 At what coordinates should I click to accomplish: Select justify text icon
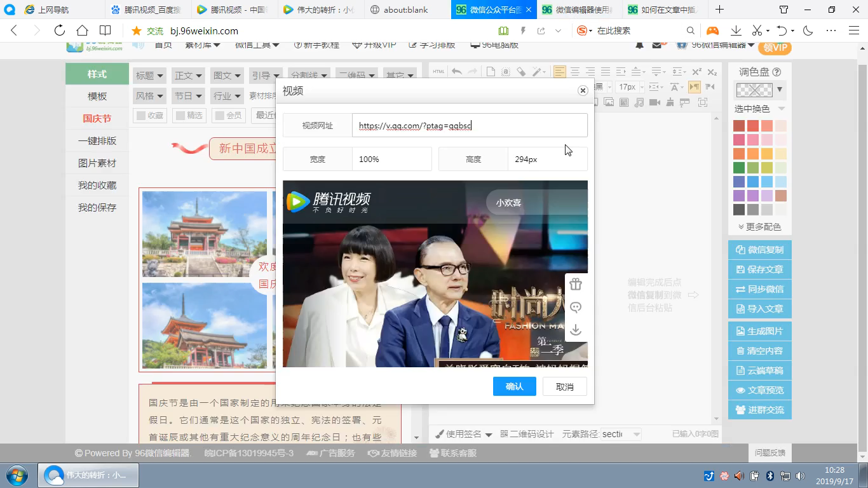(x=606, y=72)
